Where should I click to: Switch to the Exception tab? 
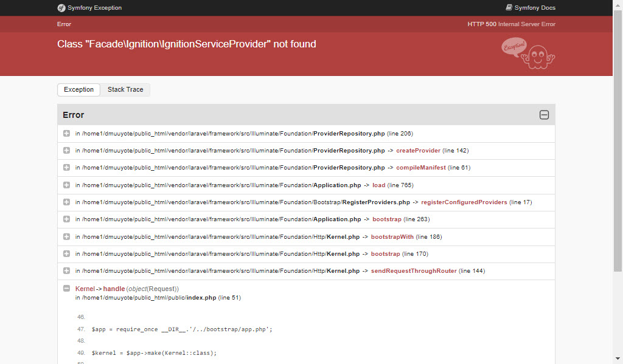click(x=78, y=90)
